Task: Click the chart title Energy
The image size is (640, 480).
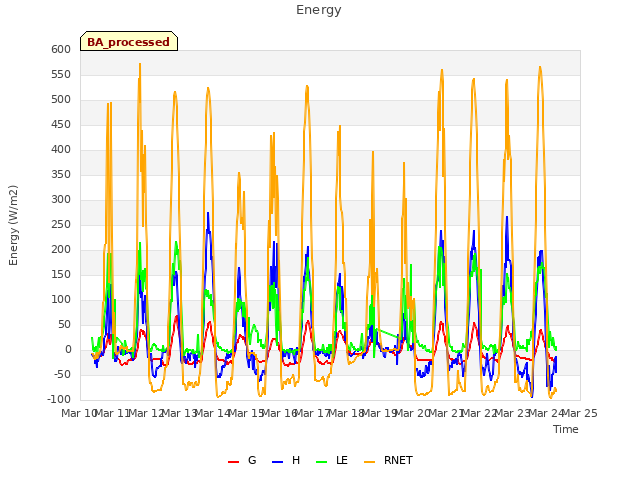Action: 319,10
